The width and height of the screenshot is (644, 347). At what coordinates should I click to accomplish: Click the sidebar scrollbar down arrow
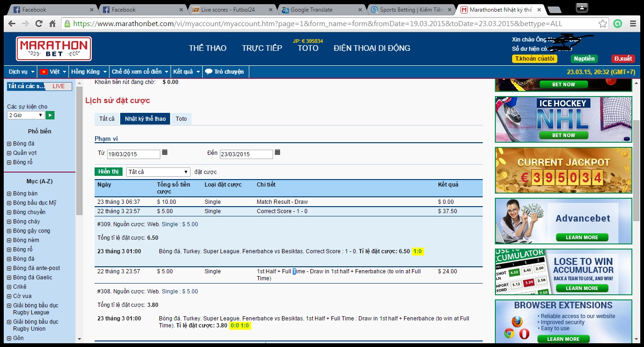pos(79,339)
